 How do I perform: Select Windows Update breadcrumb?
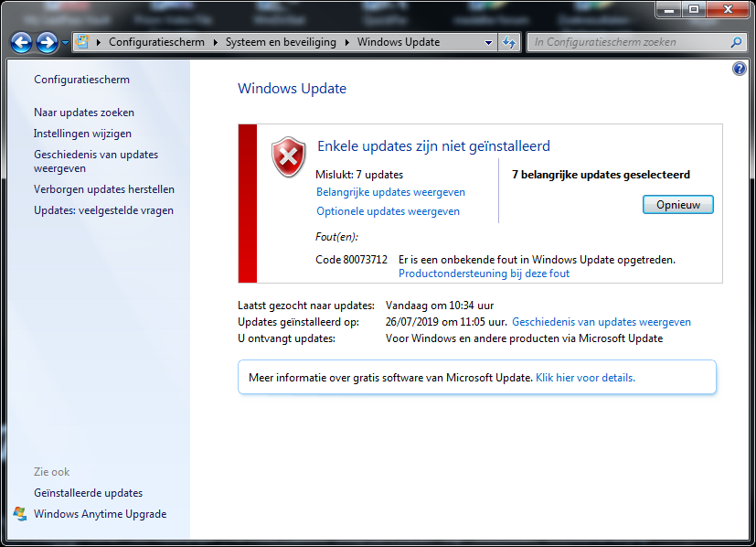click(x=399, y=42)
